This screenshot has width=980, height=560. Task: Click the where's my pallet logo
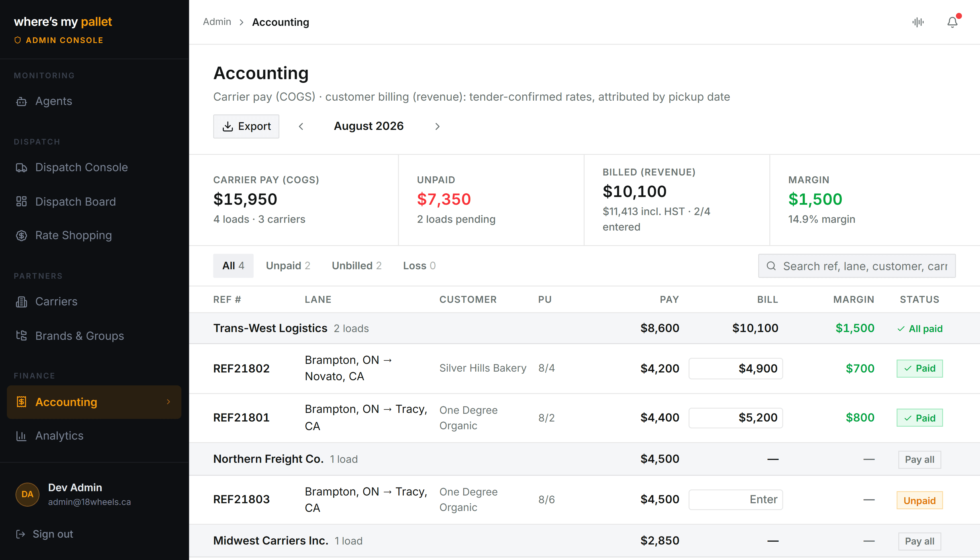click(x=63, y=22)
